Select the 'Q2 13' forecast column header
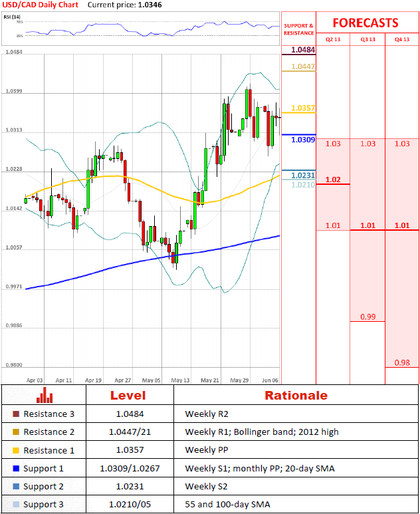The image size is (420, 514). pyautogui.click(x=333, y=39)
